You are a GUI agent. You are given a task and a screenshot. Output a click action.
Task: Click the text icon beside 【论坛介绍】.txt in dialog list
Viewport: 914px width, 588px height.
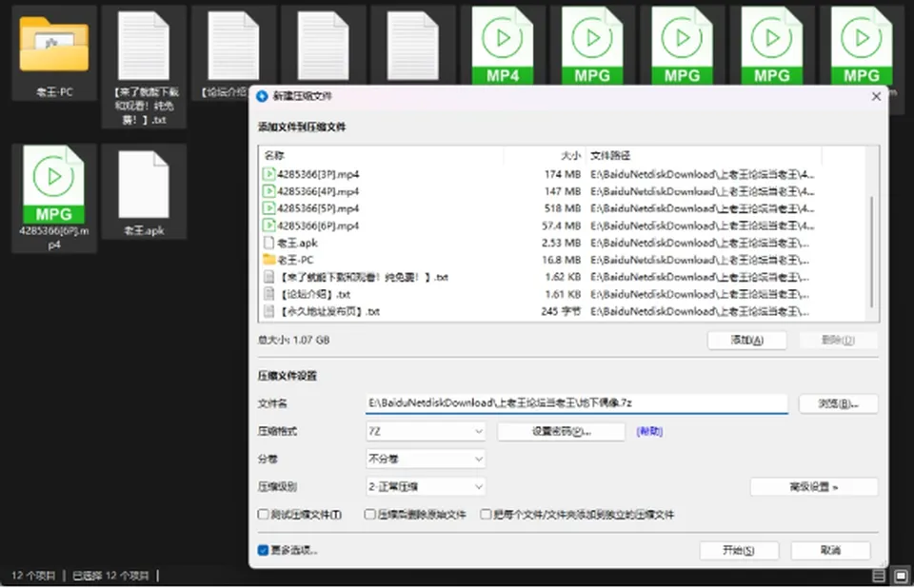click(x=268, y=294)
